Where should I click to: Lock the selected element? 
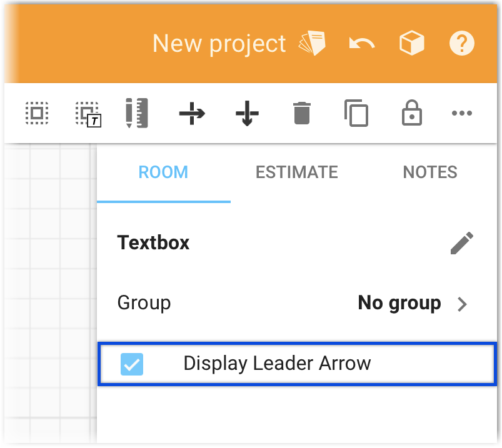click(x=412, y=112)
